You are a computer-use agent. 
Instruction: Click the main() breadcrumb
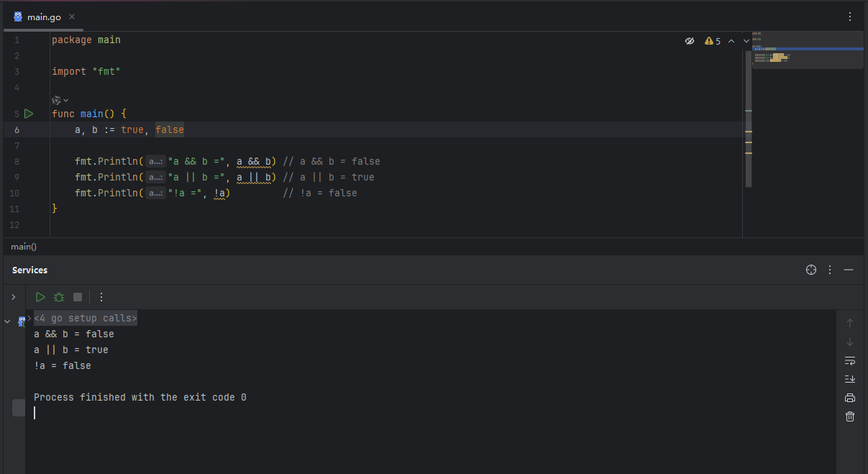24,247
